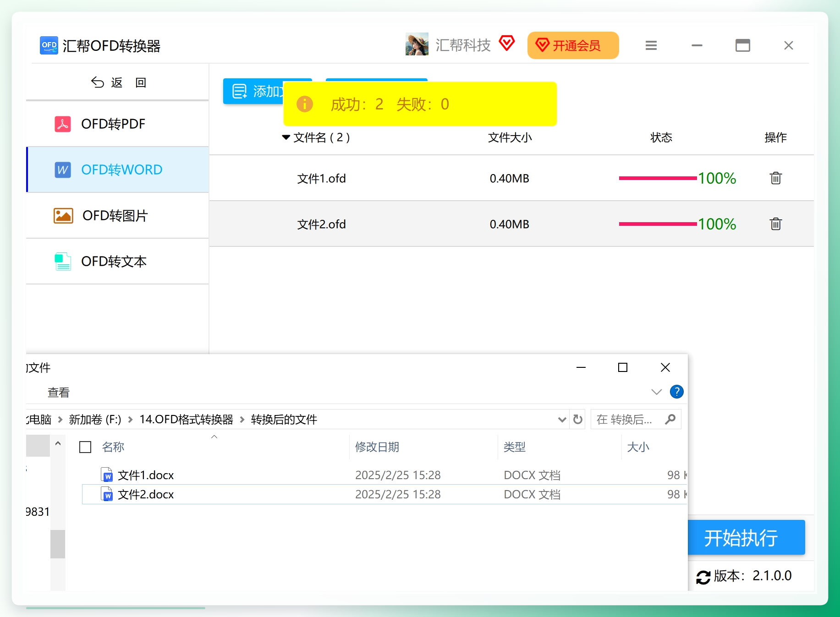Select the OFD转WORD tab

(x=118, y=169)
